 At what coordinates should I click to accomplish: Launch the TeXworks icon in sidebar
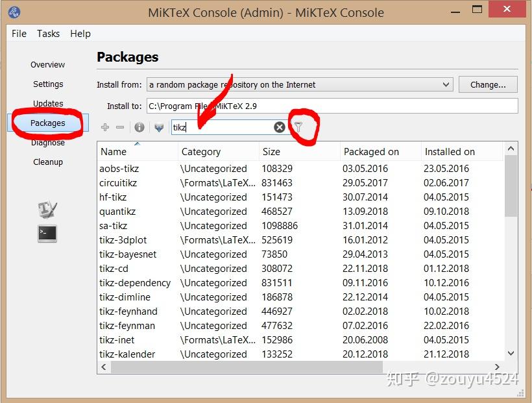pos(47,208)
